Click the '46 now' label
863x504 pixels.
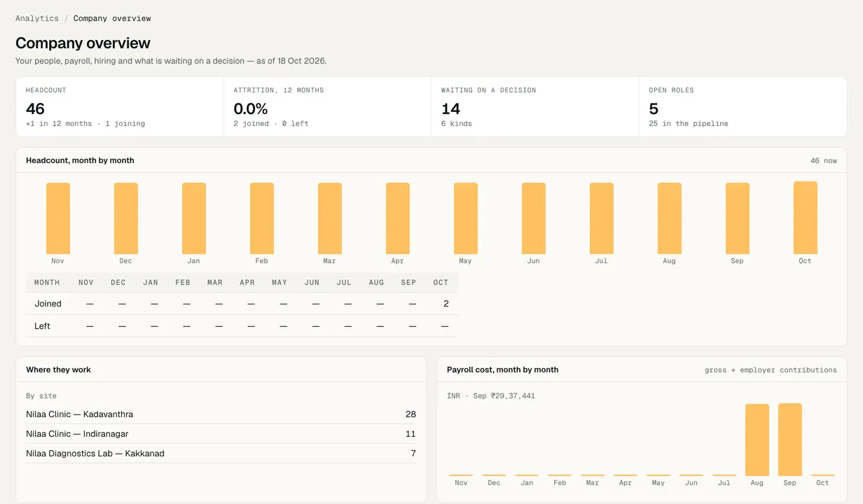tap(824, 161)
